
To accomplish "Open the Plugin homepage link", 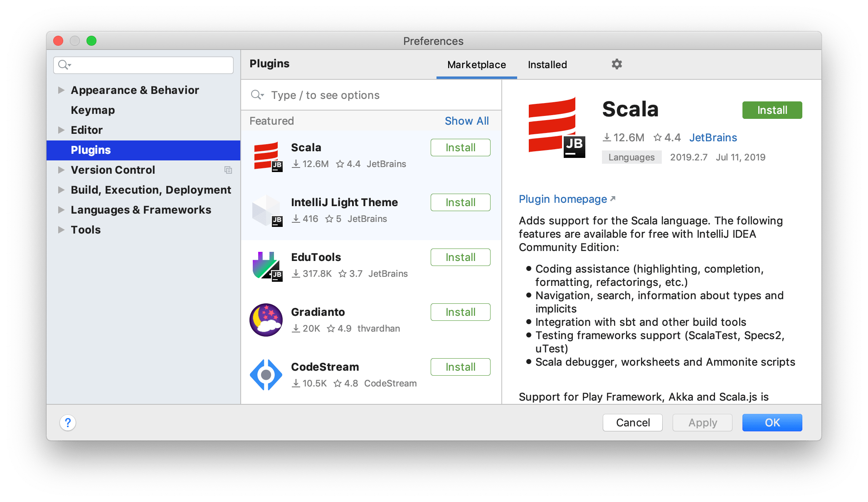I will [x=568, y=199].
